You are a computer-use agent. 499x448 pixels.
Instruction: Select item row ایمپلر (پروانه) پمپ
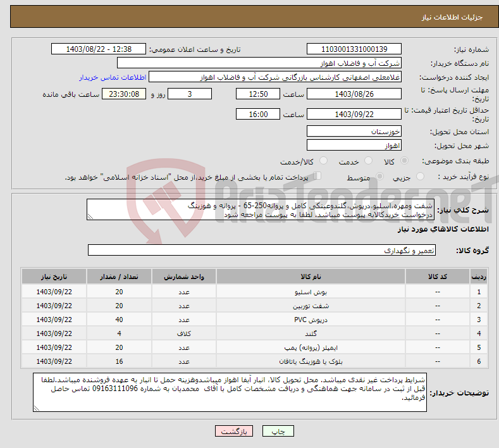point(255,347)
